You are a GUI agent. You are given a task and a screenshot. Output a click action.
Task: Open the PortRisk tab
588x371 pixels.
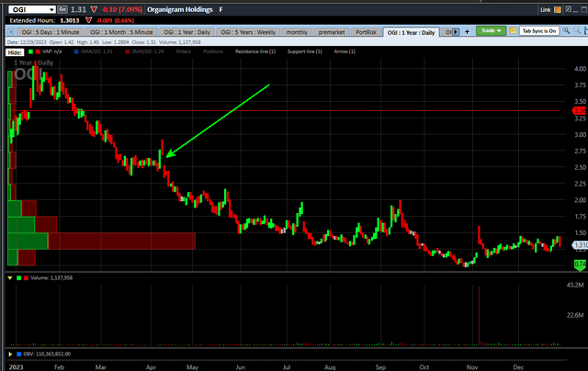[365, 31]
